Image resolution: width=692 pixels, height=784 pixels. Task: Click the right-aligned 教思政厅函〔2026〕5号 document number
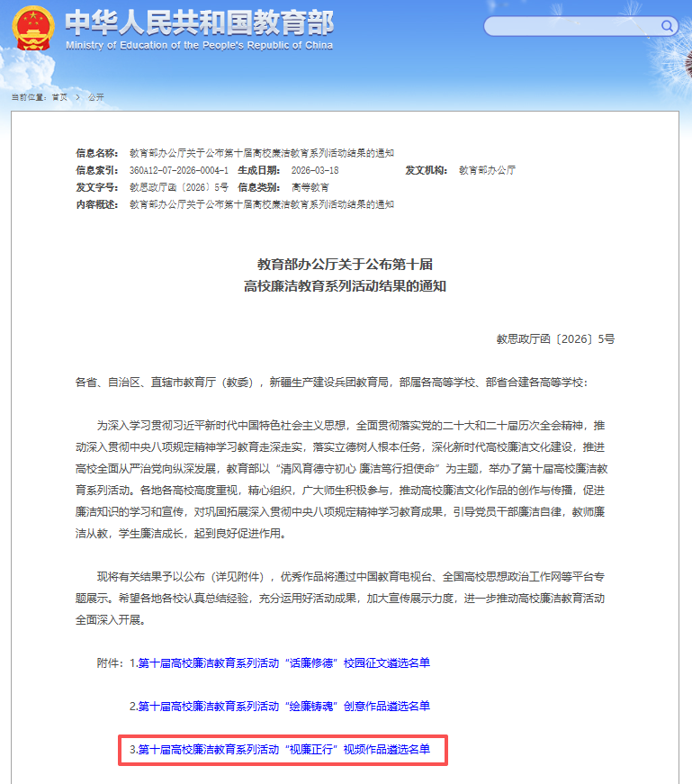555,339
